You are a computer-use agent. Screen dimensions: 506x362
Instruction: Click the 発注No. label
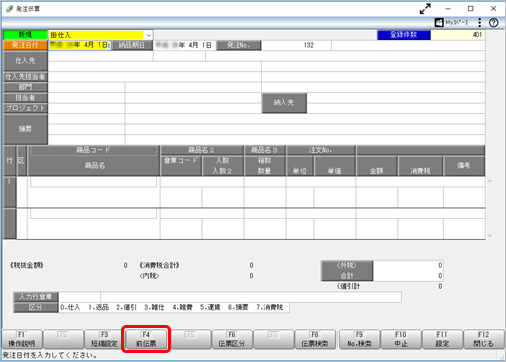[x=239, y=45]
